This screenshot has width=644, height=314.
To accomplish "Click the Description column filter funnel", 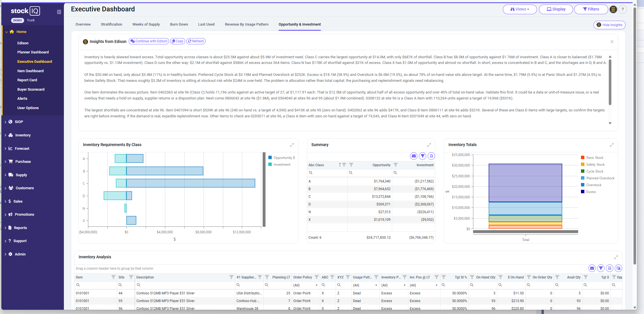I will coord(231,277).
